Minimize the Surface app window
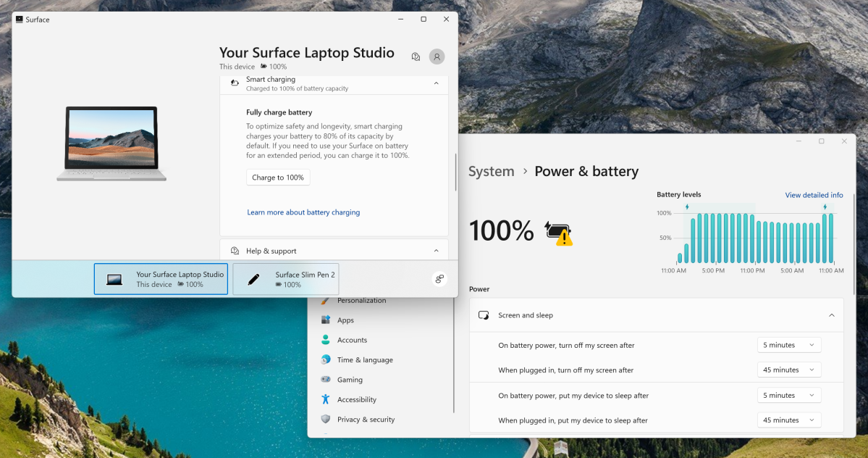868x458 pixels. [x=401, y=20]
